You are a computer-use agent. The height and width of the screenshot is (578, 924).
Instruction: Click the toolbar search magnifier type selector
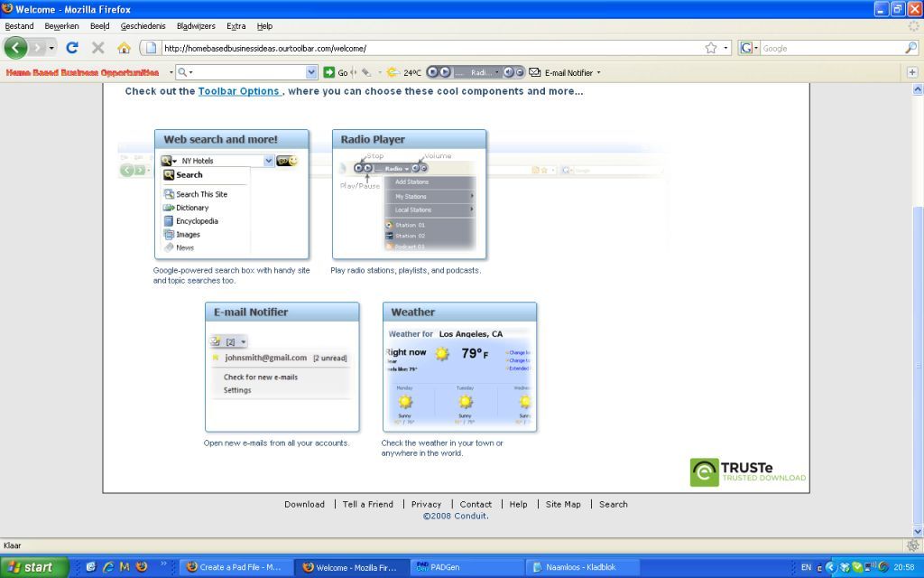coord(185,72)
